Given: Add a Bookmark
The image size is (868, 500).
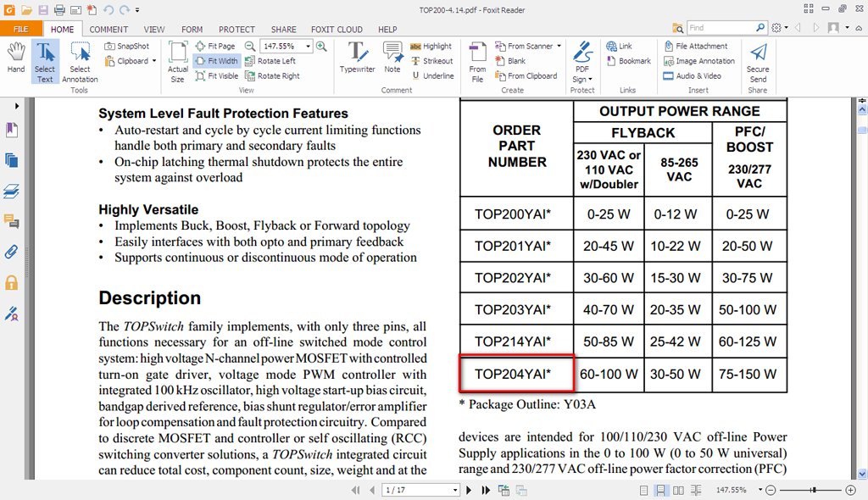Looking at the screenshot, I should point(629,61).
